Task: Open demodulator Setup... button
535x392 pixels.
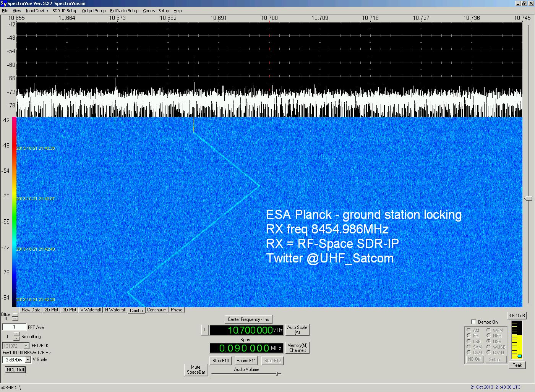Action: (x=496, y=359)
